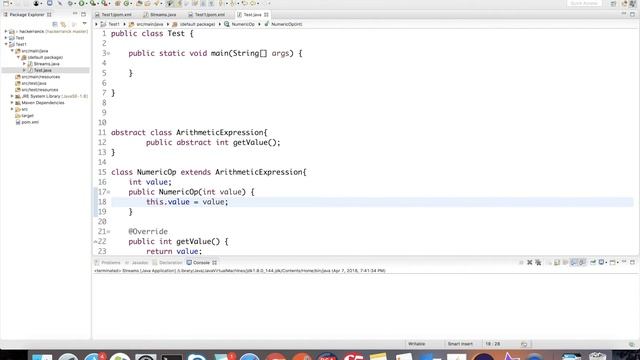Screen dimensions: 640x360
Task: Click the Quick Access search field
Action: point(584,3)
